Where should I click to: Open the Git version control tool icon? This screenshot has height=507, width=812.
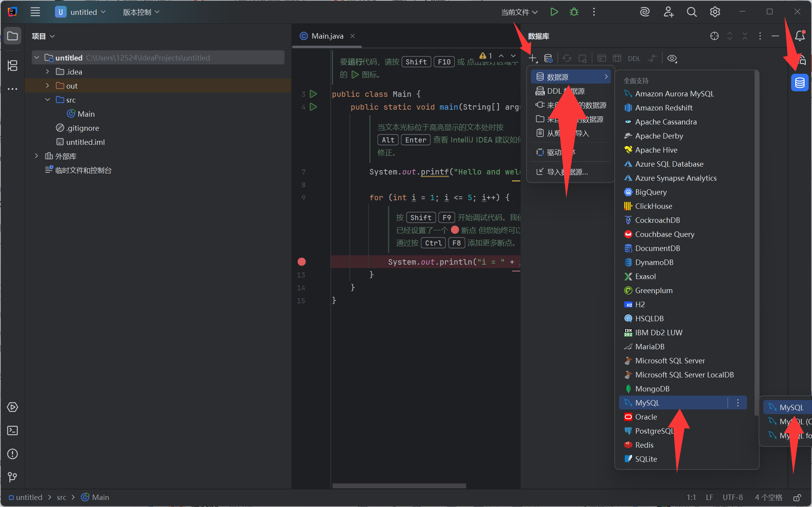point(12,477)
